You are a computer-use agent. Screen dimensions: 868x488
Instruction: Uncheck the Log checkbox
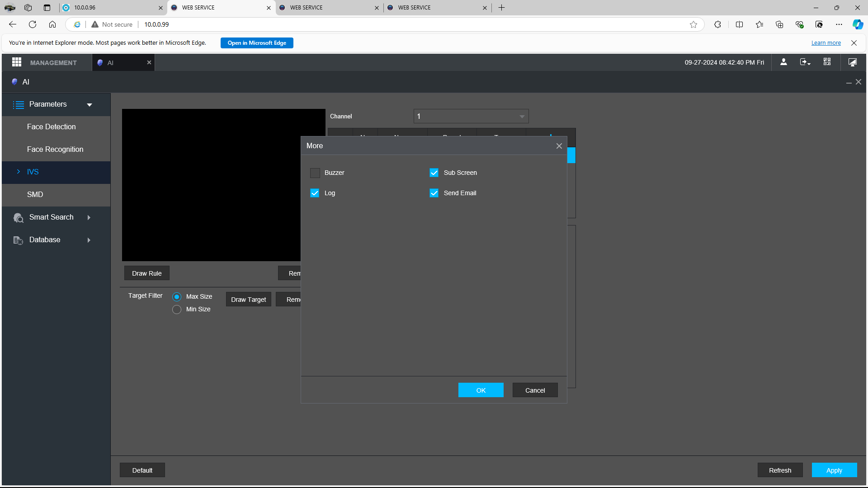315,193
